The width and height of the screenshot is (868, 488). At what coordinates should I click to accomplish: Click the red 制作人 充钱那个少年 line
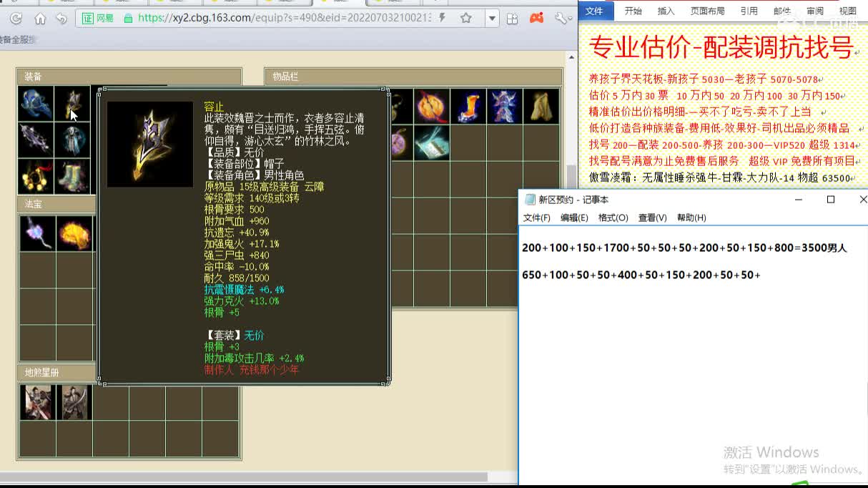point(252,370)
